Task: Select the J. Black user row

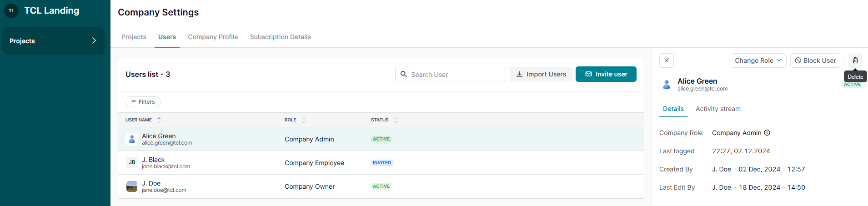Action: [381, 163]
